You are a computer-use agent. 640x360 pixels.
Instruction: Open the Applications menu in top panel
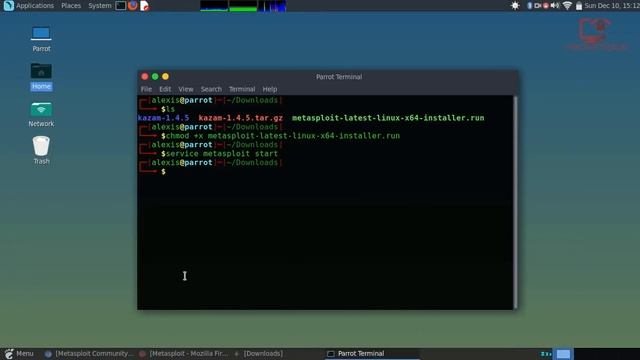click(x=29, y=6)
